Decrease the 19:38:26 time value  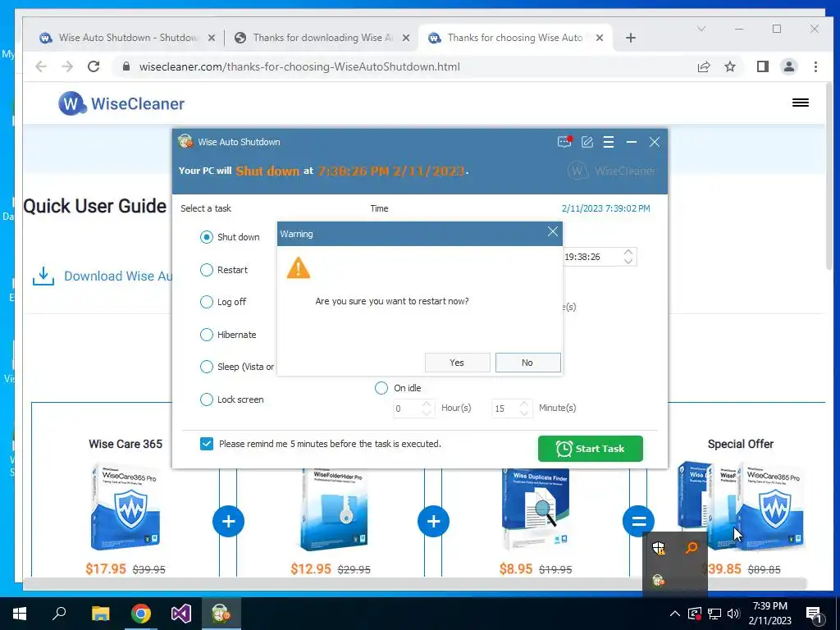tap(628, 262)
